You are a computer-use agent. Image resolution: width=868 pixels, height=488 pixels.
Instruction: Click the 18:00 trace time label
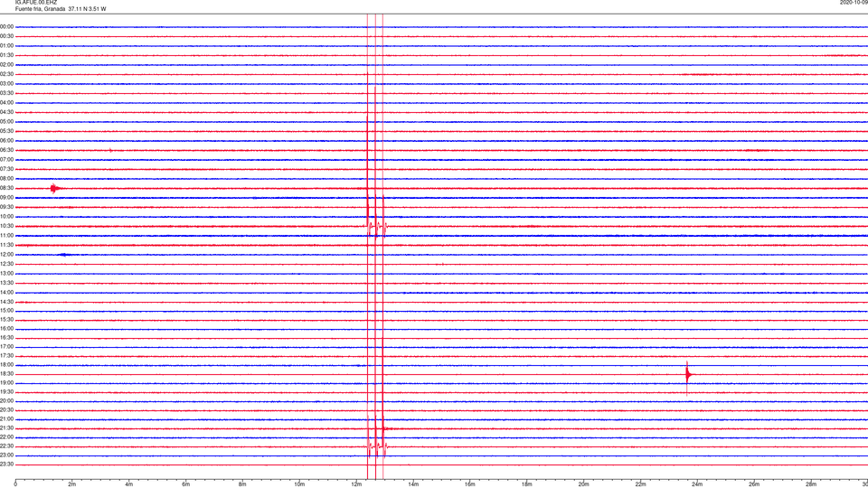tap(6, 365)
